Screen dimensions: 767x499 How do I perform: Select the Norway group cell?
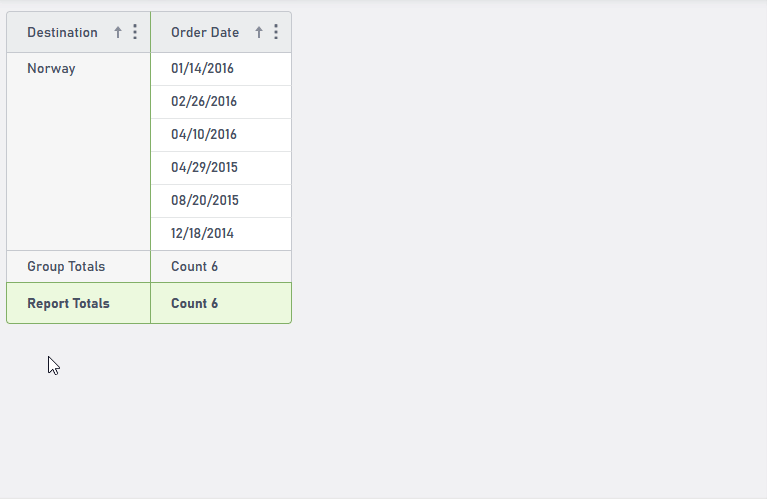point(51,69)
